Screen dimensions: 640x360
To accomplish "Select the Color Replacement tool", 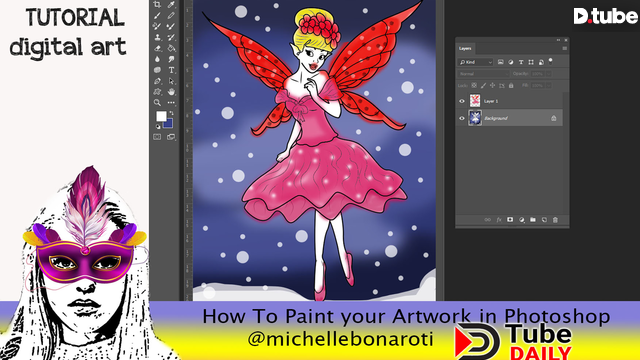I will point(157,26).
